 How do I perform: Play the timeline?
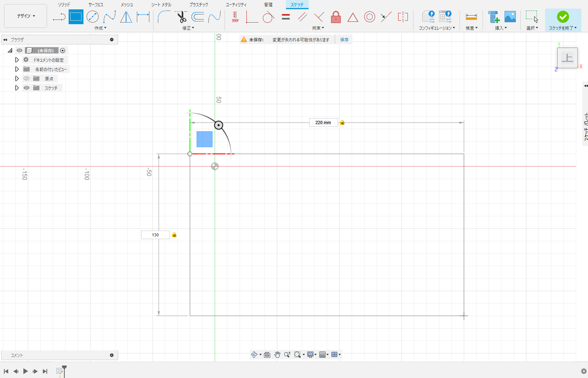coord(25,371)
